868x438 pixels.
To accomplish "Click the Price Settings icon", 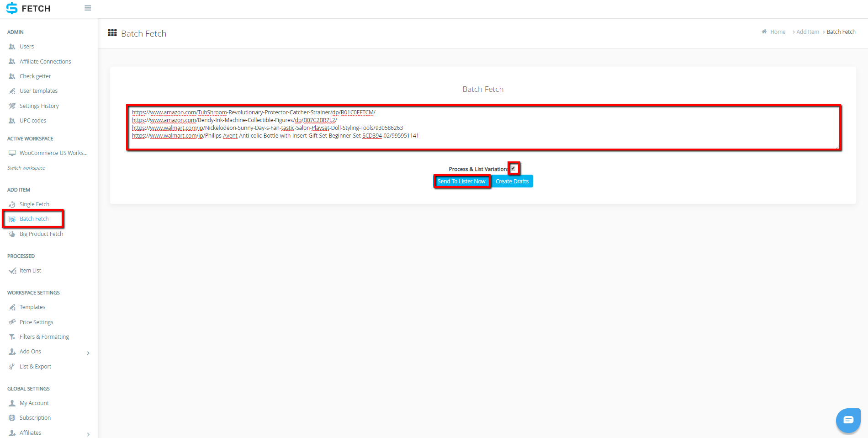I will point(12,322).
